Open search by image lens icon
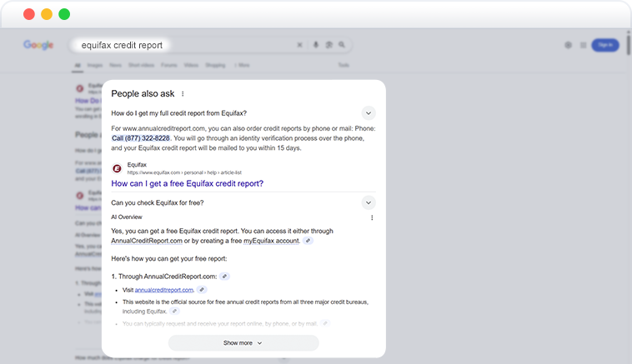Viewport: 632px width, 364px height. tap(329, 45)
